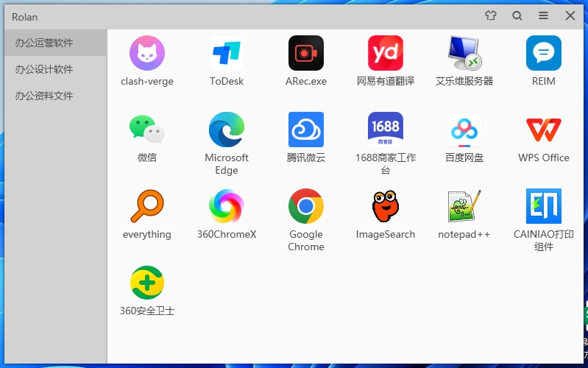Open 艾乐维服务器 remote desktop shortcut

[x=464, y=53]
